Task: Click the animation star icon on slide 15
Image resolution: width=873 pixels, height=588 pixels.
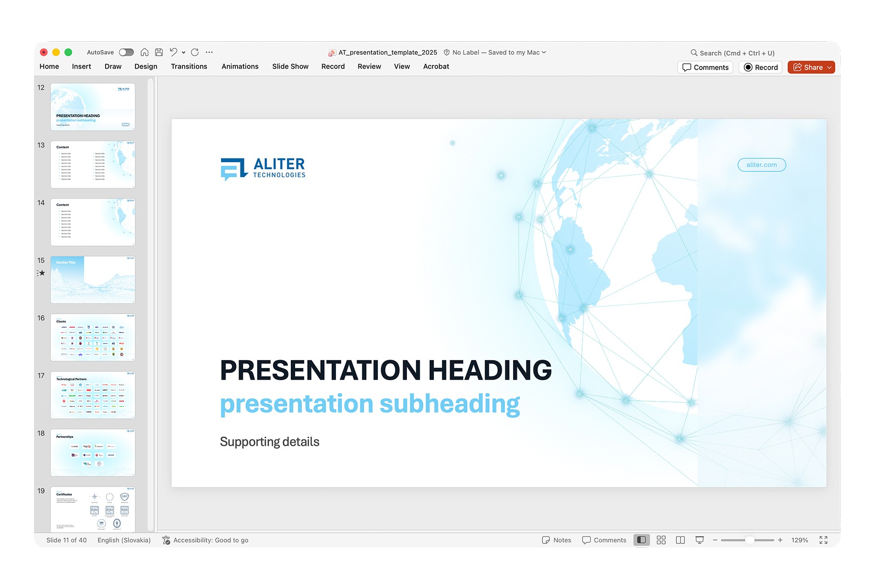Action: click(41, 273)
